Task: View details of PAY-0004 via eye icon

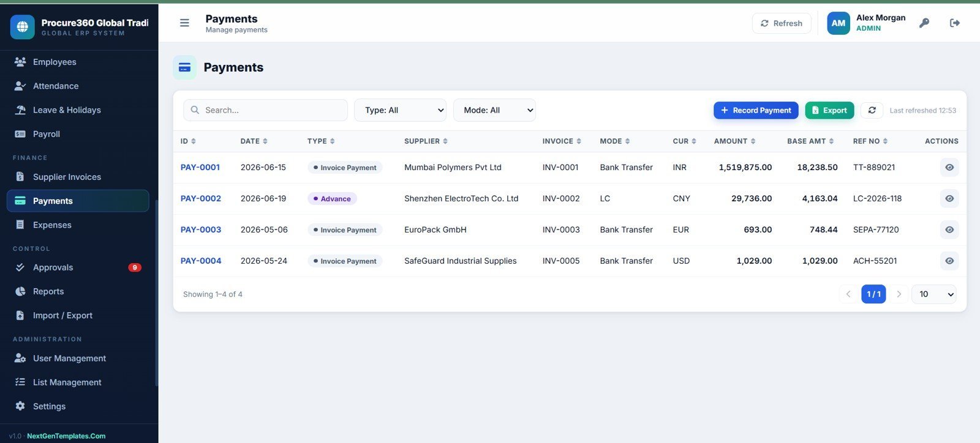Action: tap(949, 261)
